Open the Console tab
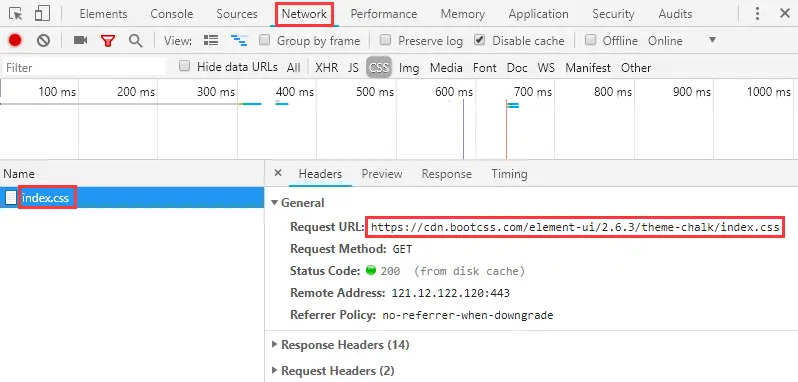 (172, 14)
